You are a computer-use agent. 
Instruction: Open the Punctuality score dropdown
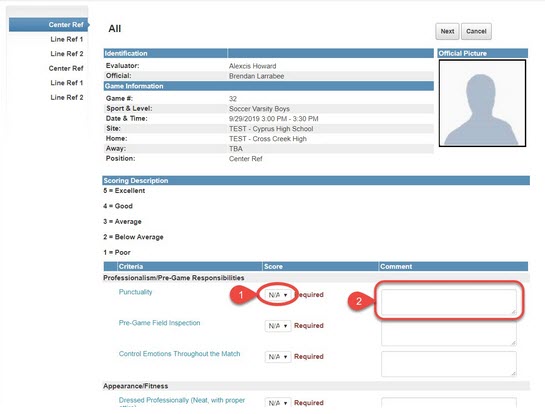click(278, 295)
